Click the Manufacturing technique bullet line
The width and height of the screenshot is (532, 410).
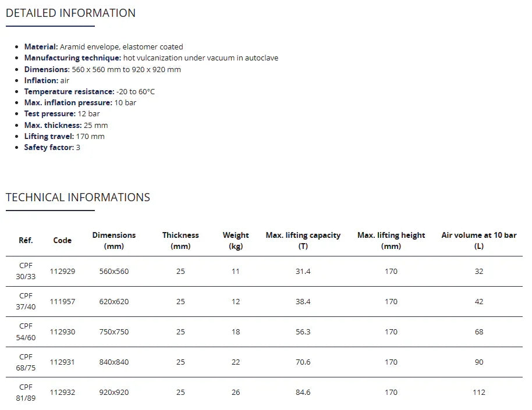pyautogui.click(x=151, y=58)
